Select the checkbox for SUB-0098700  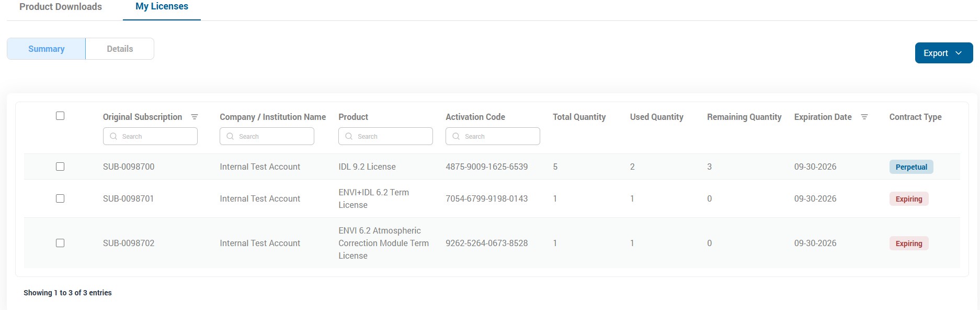click(60, 167)
